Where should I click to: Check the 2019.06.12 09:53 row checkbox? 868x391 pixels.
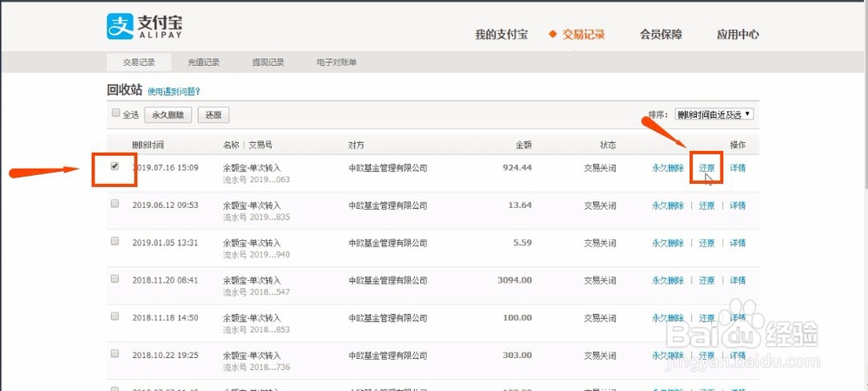115,204
